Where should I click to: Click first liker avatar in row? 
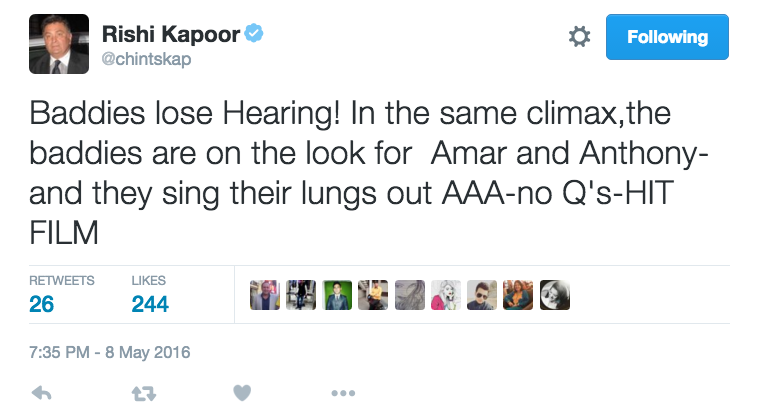(x=265, y=294)
